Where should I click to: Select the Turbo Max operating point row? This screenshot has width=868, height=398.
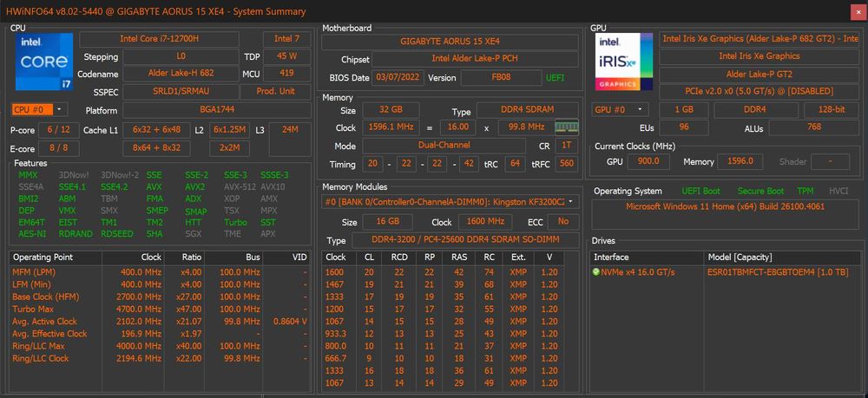tap(160, 309)
